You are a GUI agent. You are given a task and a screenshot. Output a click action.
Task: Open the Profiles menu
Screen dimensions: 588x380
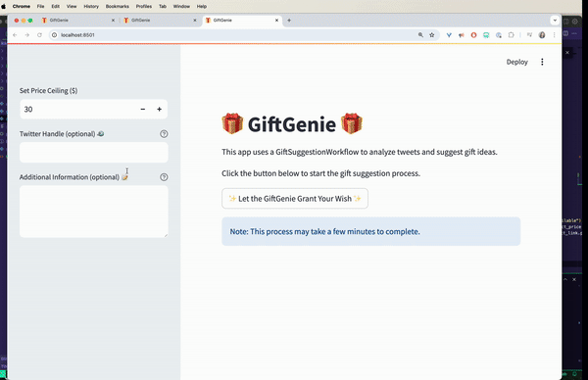point(144,7)
